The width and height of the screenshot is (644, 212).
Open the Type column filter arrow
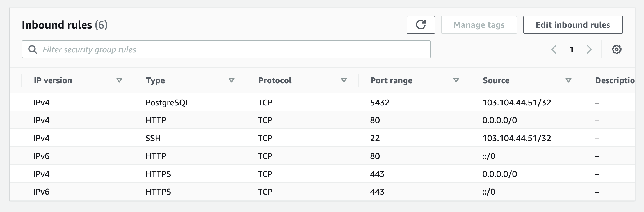click(231, 80)
